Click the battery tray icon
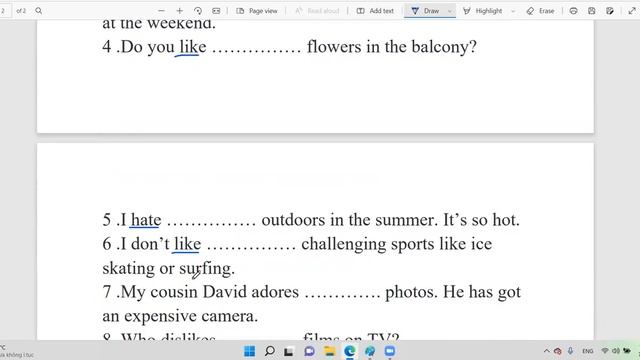The width and height of the screenshot is (640, 360). point(627,351)
